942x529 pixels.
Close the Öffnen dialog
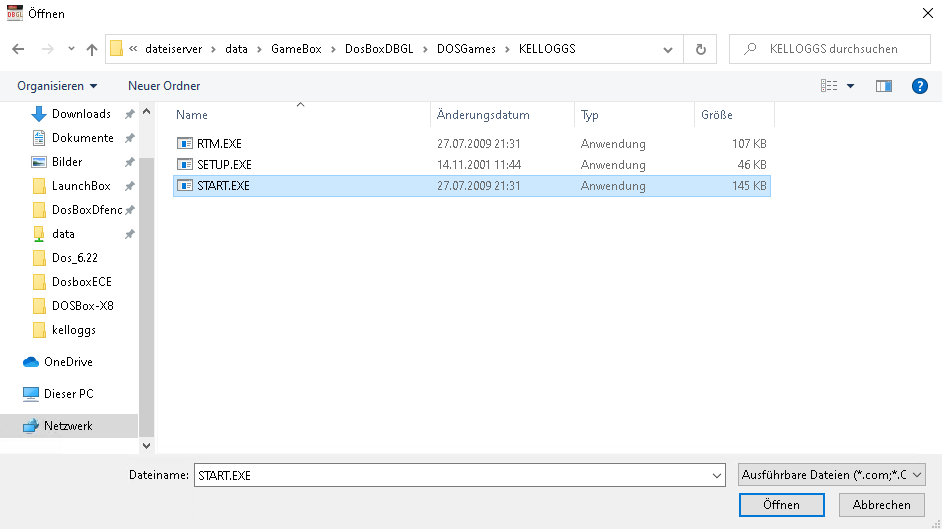click(x=928, y=13)
